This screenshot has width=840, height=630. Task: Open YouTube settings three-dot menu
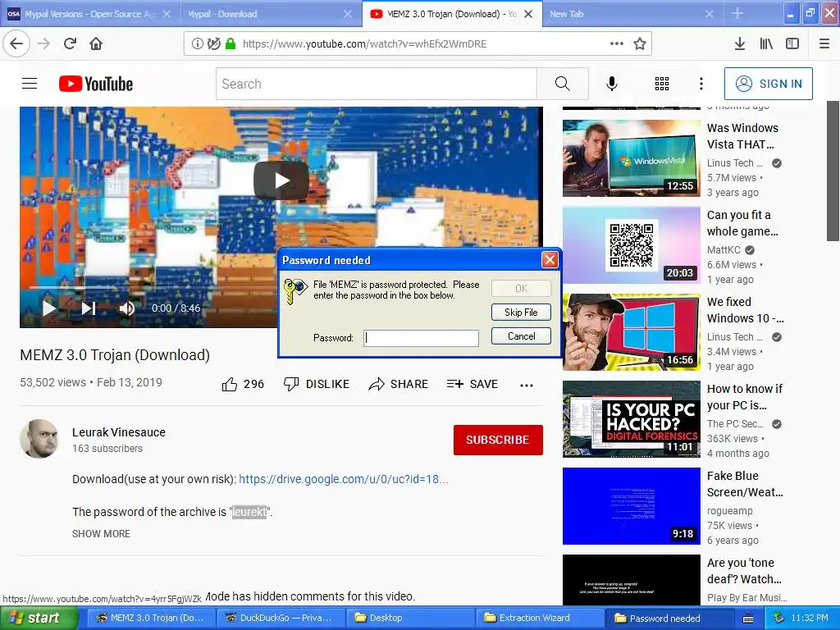[x=701, y=83]
